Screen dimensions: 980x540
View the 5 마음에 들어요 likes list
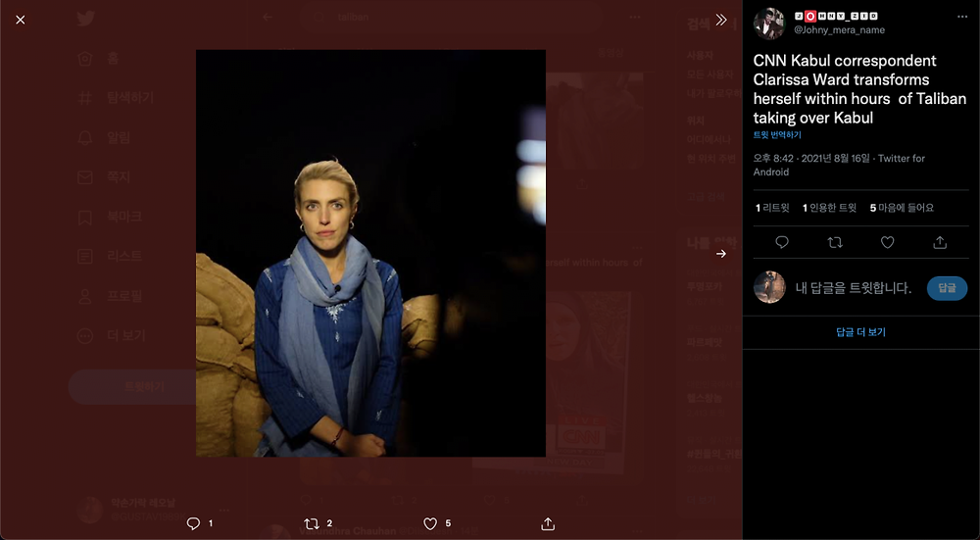pos(902,208)
